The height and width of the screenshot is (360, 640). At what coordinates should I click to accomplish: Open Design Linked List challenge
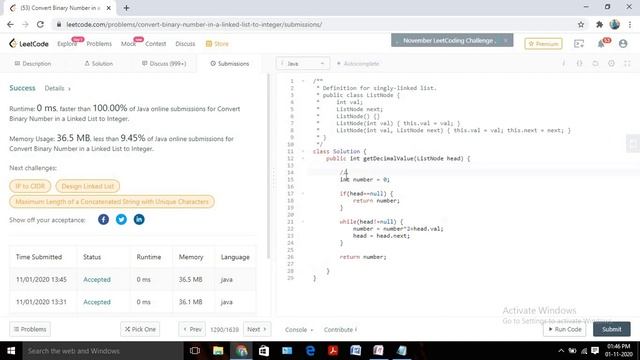pos(88,186)
